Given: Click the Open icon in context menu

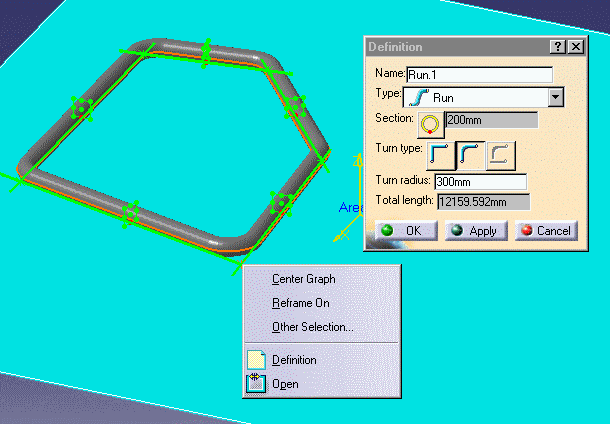Looking at the screenshot, I should tap(255, 384).
